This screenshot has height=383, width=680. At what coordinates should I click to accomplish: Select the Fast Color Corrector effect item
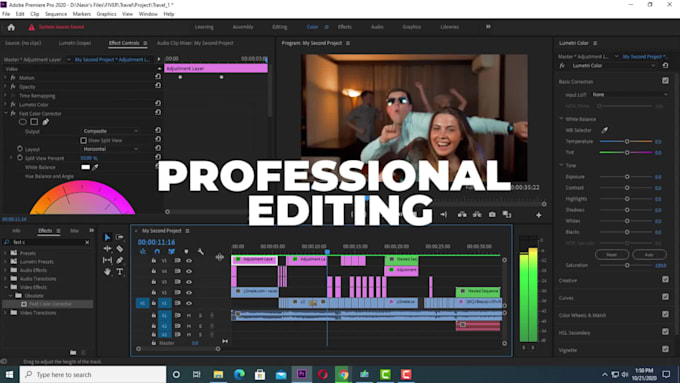point(50,304)
